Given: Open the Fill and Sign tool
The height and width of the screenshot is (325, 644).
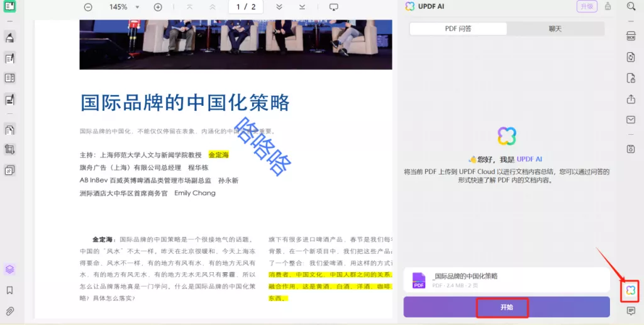Looking at the screenshot, I should [9, 99].
